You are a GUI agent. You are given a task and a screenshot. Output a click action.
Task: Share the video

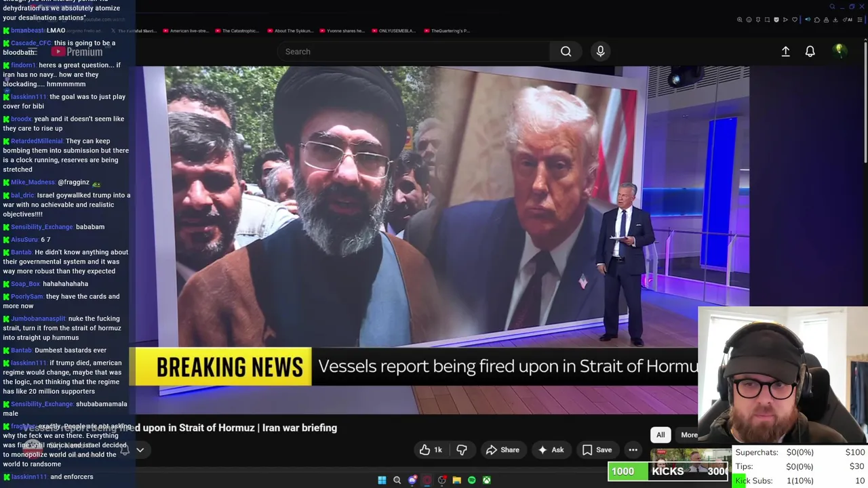point(502,450)
